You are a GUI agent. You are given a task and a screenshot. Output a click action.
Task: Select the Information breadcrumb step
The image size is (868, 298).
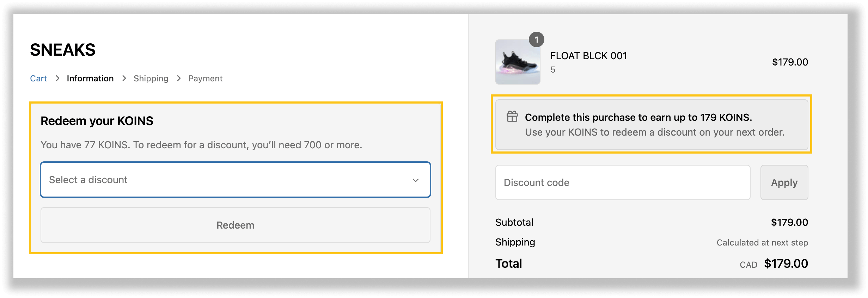click(x=90, y=78)
